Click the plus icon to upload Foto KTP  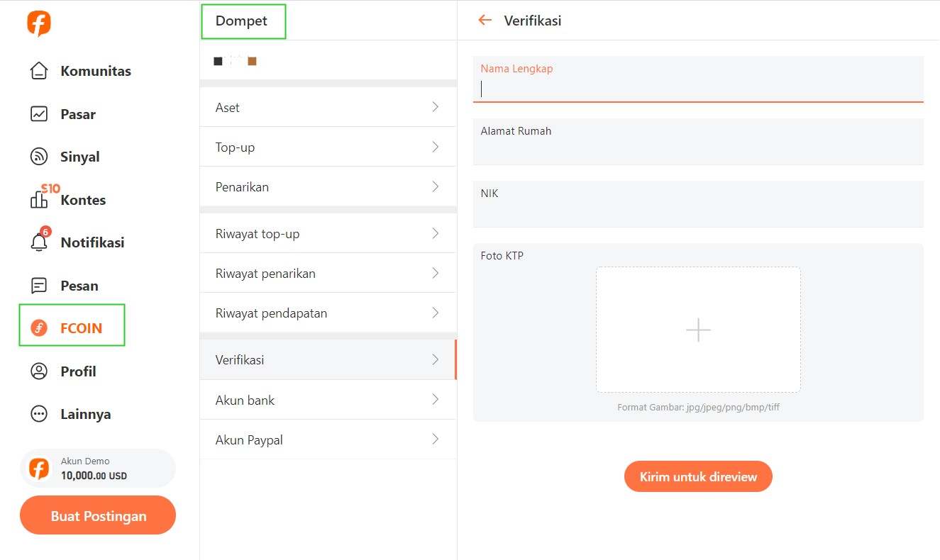[697, 330]
